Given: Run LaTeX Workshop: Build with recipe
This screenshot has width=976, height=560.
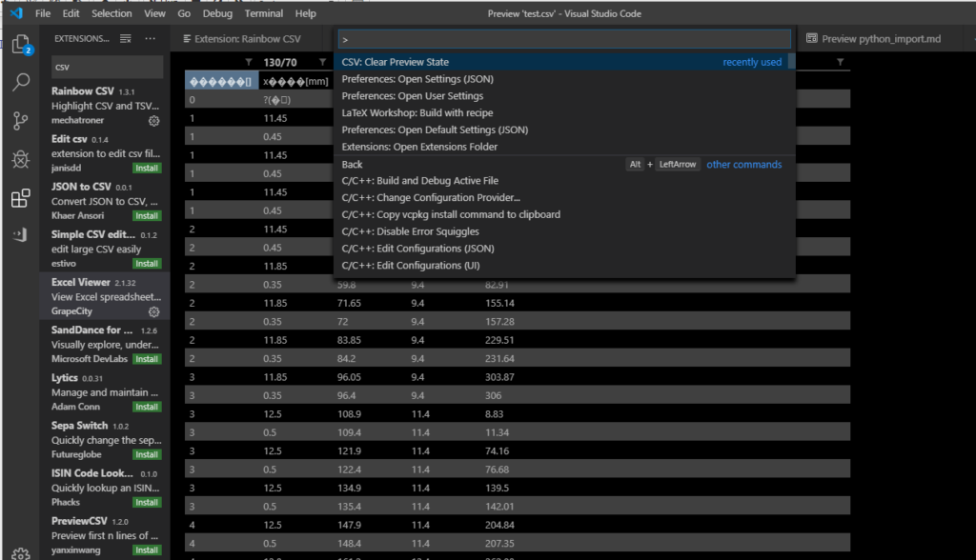Looking at the screenshot, I should tap(564, 112).
